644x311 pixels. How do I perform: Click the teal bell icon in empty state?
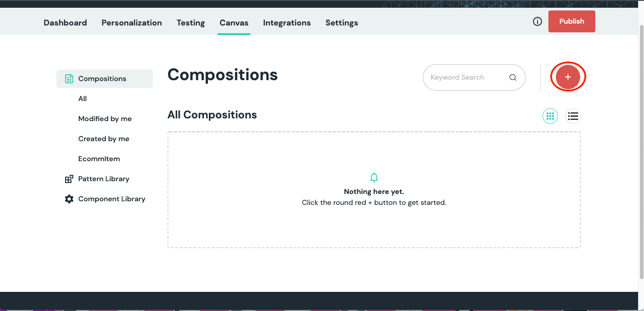(374, 178)
